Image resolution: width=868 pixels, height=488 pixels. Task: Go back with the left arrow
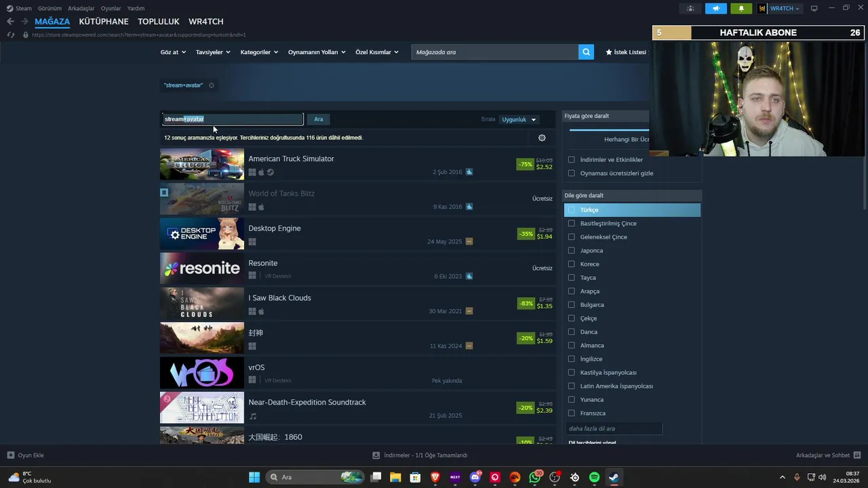[10, 22]
